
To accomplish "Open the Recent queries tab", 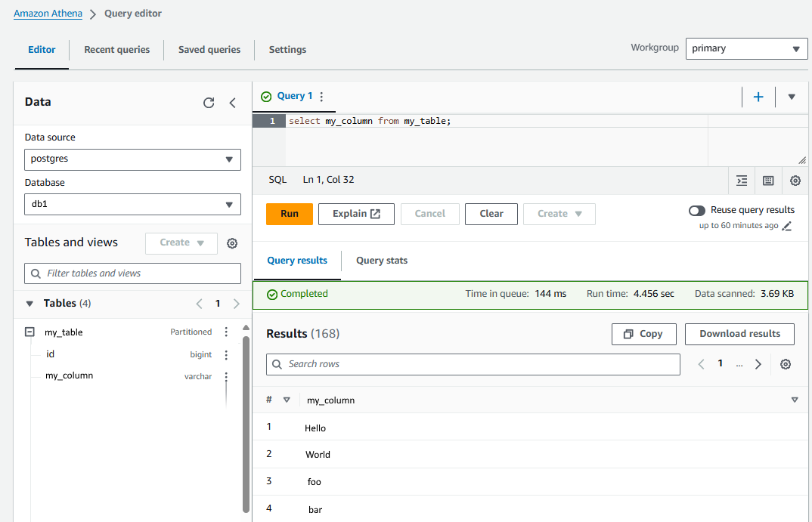I will pos(117,50).
